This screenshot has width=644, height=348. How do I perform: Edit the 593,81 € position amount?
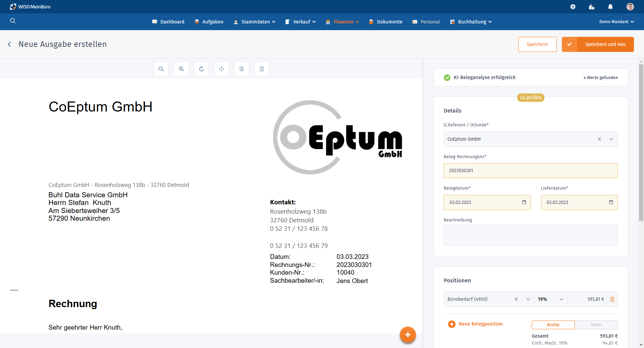point(588,299)
